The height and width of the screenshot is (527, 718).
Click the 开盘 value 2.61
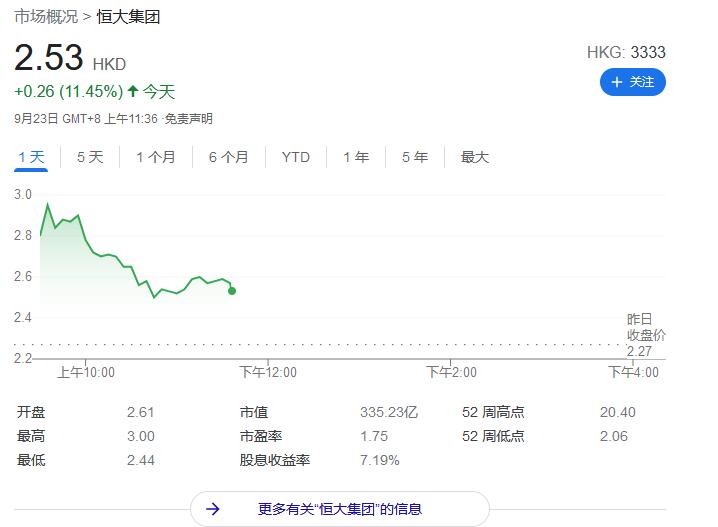[140, 412]
